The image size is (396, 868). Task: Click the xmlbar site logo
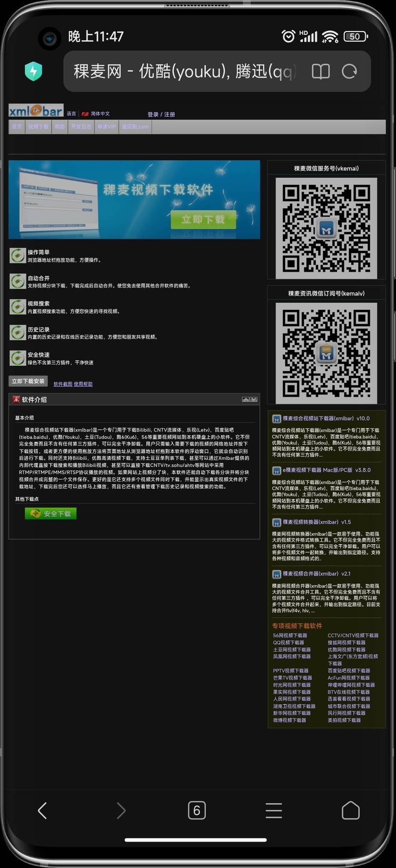pyautogui.click(x=36, y=110)
